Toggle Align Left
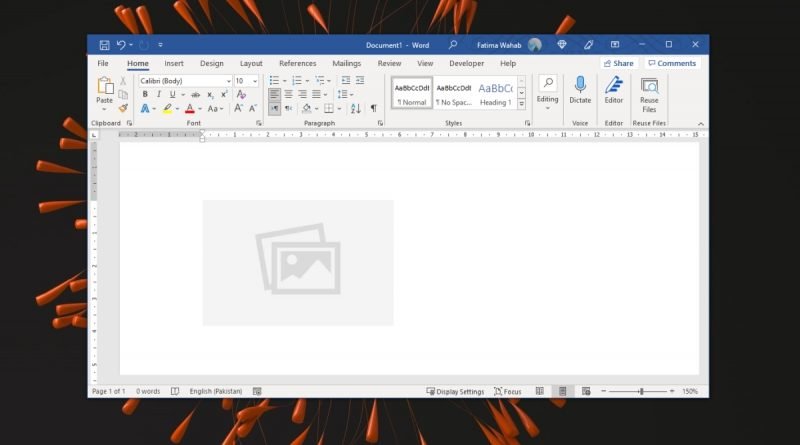This screenshot has width=800, height=445. coord(274,94)
